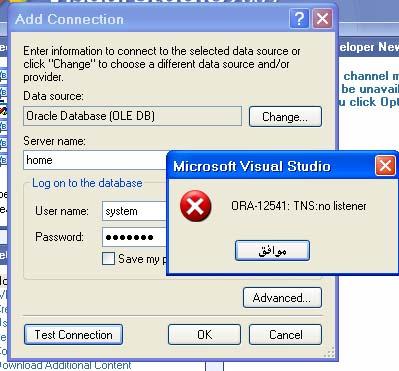399x371 pixels.
Task: Click the Arabic موافق button in error dialog
Action: click(272, 251)
